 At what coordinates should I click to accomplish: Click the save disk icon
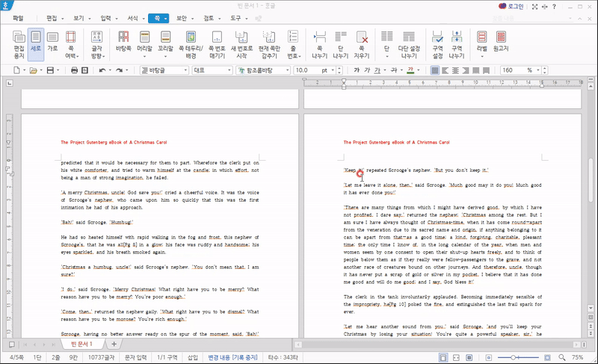(50, 70)
